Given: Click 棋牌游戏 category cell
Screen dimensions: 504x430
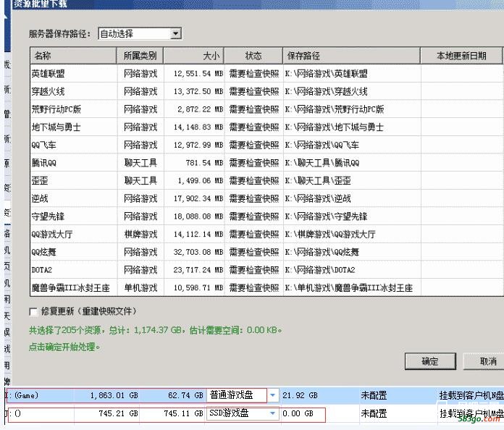Looking at the screenshot, I should click(x=140, y=235).
